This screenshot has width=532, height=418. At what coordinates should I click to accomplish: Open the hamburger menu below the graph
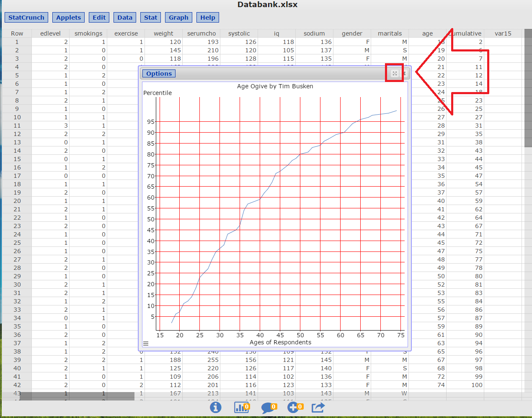pyautogui.click(x=146, y=344)
